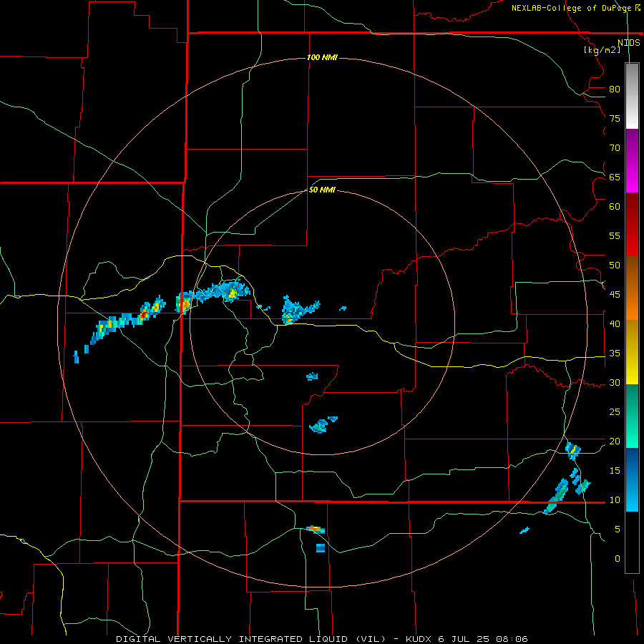Image resolution: width=644 pixels, height=644 pixels.
Task: Pick the black bottom band of the color bar
Action: (x=632, y=542)
